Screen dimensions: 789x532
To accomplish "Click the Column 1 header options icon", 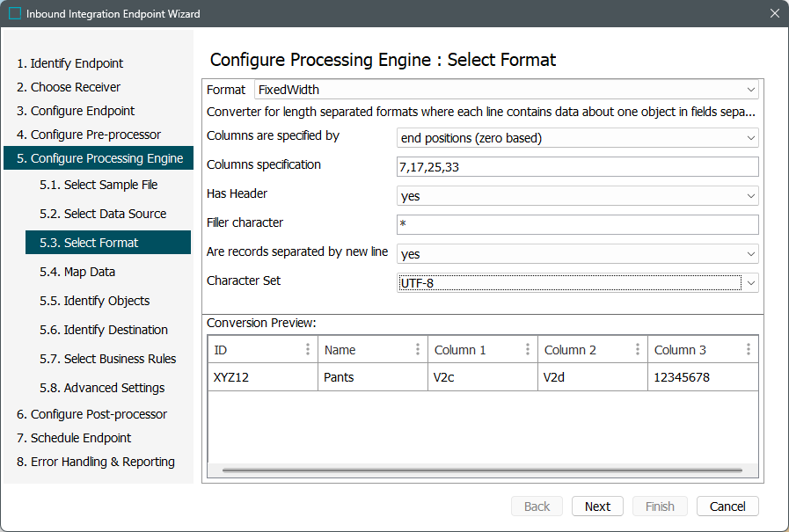I will [x=528, y=350].
